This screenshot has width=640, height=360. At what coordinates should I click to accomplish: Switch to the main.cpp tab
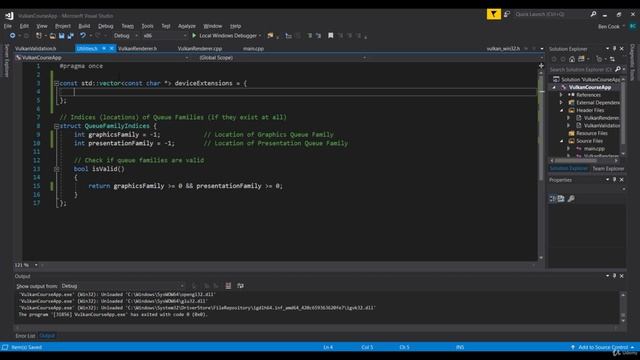click(253, 49)
